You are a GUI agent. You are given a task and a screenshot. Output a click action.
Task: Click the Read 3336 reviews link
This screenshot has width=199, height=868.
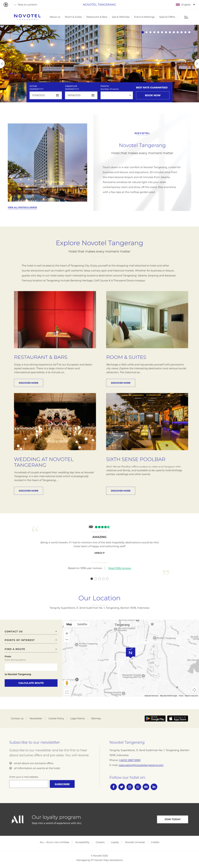pos(119,568)
